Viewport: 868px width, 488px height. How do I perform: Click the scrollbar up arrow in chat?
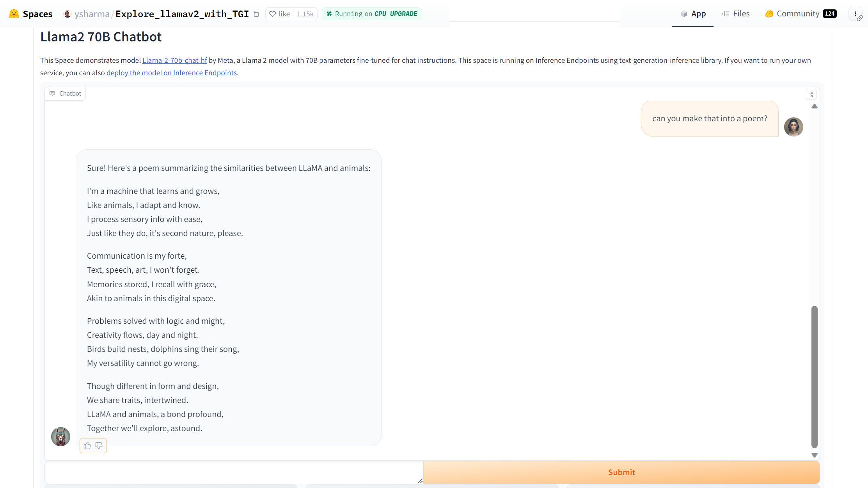(x=815, y=106)
